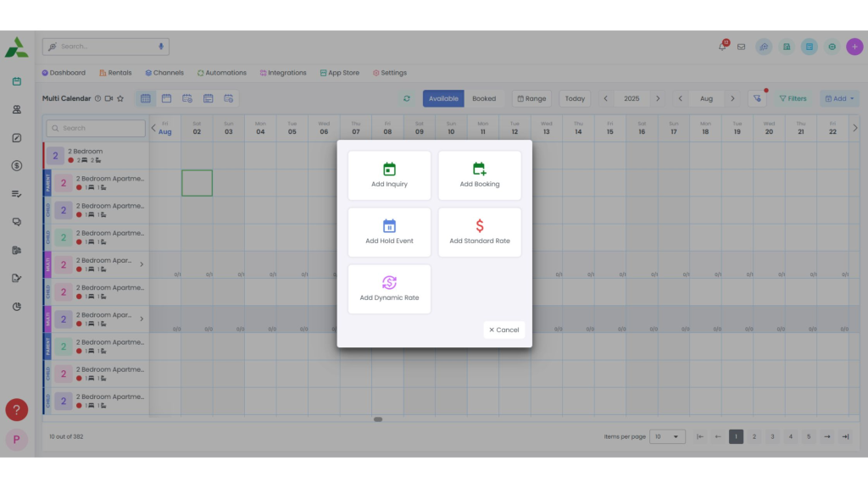The width and height of the screenshot is (868, 488).
Task: Star the Multi Calendar as favorite
Action: (120, 98)
